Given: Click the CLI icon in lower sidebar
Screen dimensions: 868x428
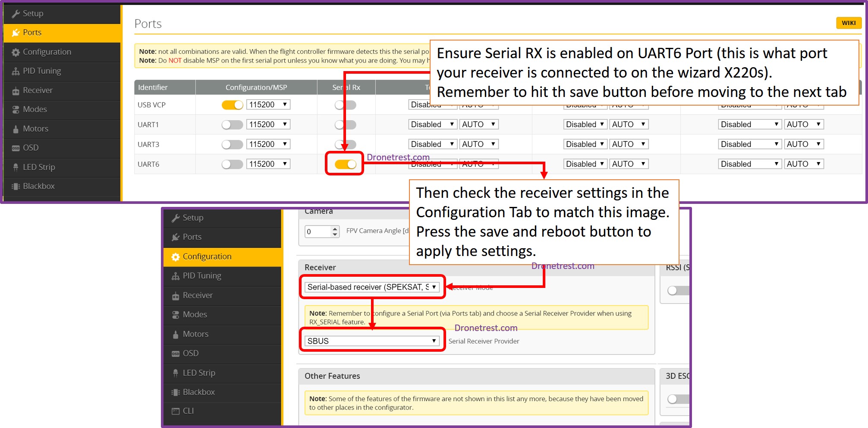Looking at the screenshot, I should click(176, 411).
